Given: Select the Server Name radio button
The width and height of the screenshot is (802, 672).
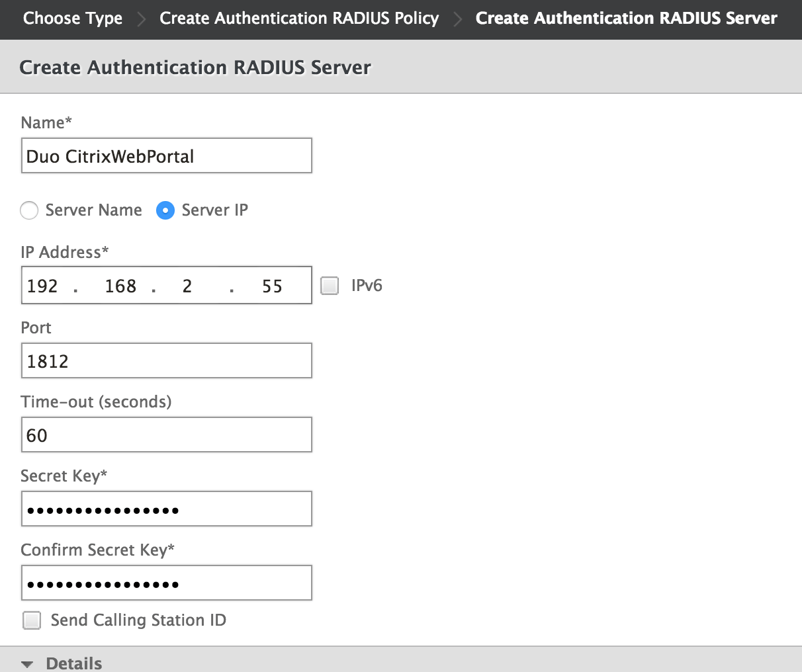Looking at the screenshot, I should pos(29,210).
